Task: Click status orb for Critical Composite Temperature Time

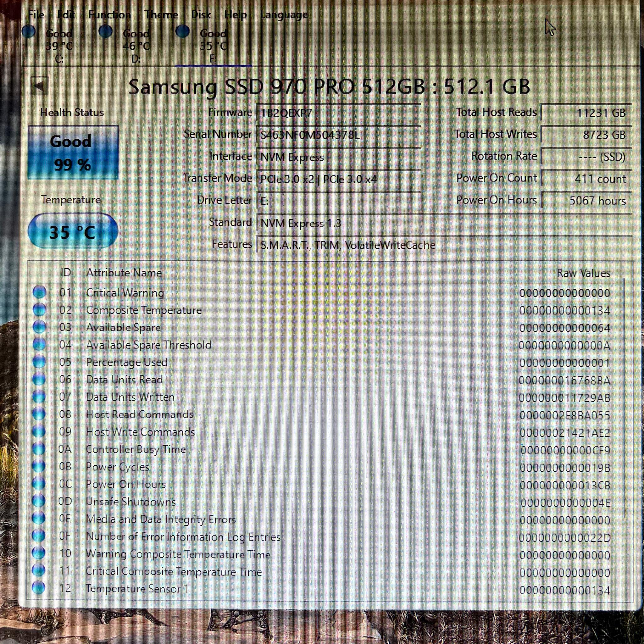Action: pyautogui.click(x=39, y=571)
